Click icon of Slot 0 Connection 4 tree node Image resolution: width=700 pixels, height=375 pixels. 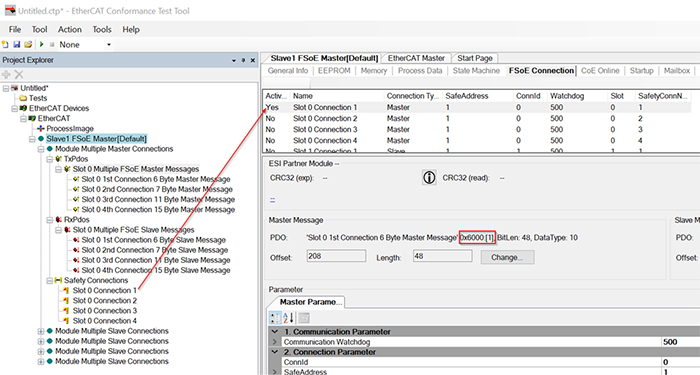click(66, 321)
